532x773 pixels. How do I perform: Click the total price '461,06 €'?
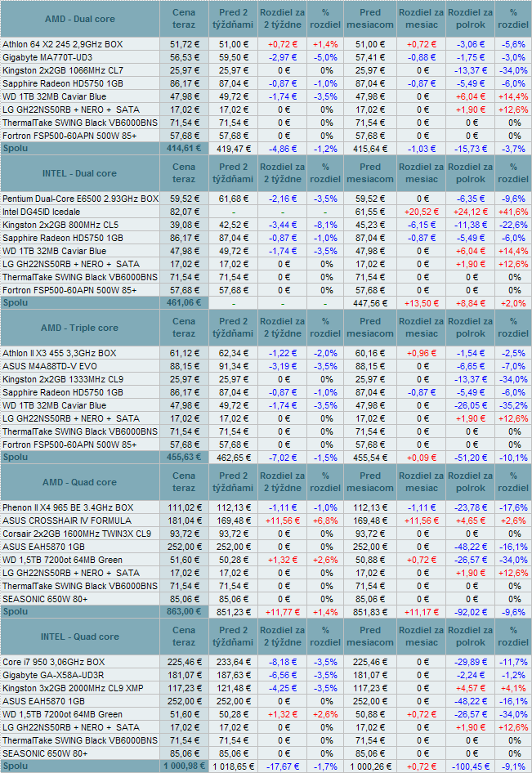pyautogui.click(x=184, y=302)
